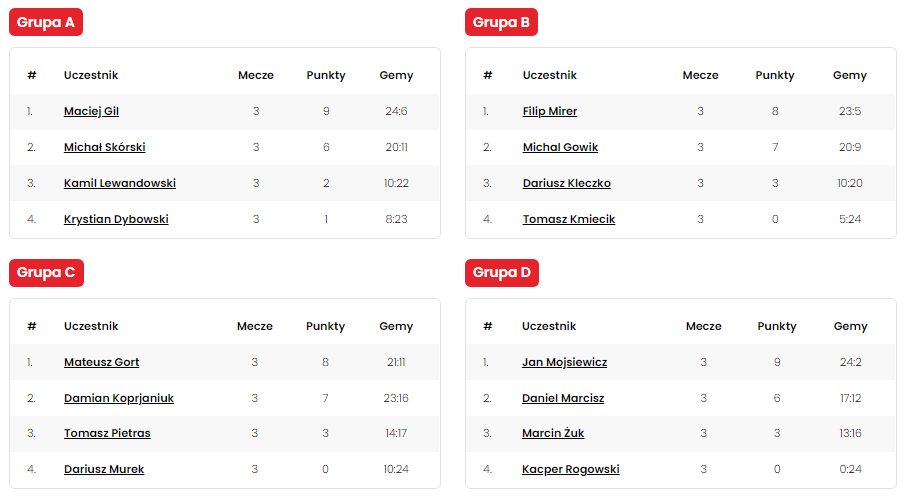Open Jan Mojsiewicz's profile

[564, 362]
